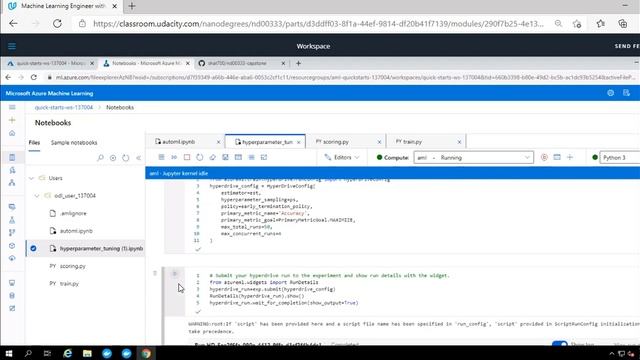Open Datastores from the sidebar

(12, 296)
